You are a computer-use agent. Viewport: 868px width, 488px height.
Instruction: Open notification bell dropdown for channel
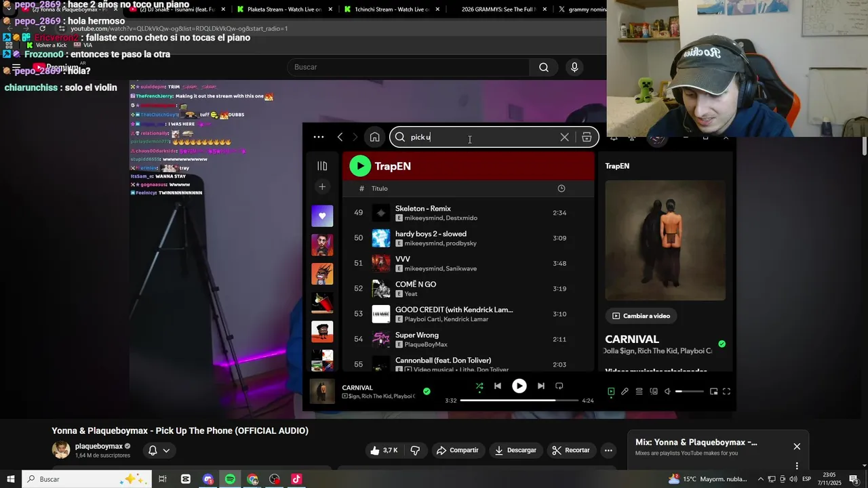coord(159,450)
